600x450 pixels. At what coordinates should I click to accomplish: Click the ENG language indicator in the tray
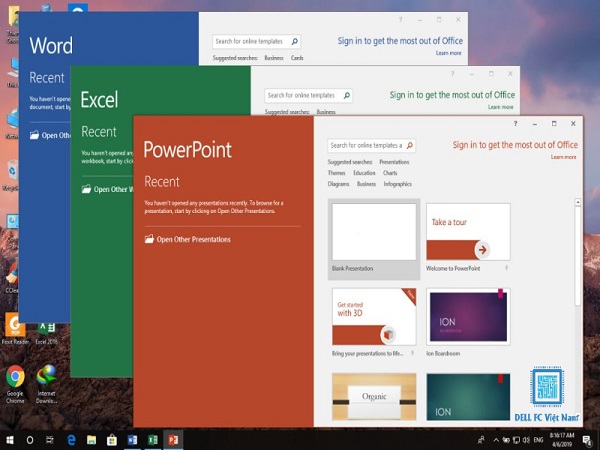538,440
